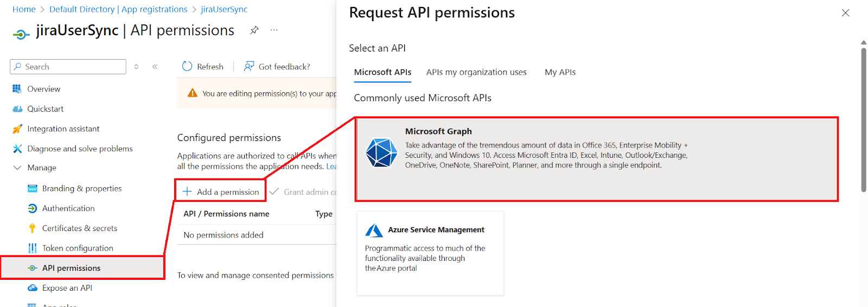Click the Got feedback? link

tap(284, 67)
